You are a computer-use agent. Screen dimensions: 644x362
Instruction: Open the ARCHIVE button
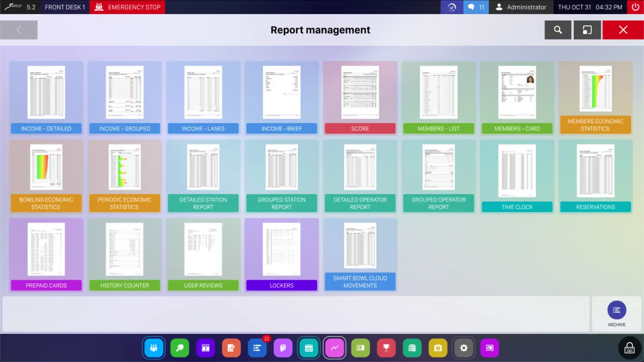(x=617, y=314)
